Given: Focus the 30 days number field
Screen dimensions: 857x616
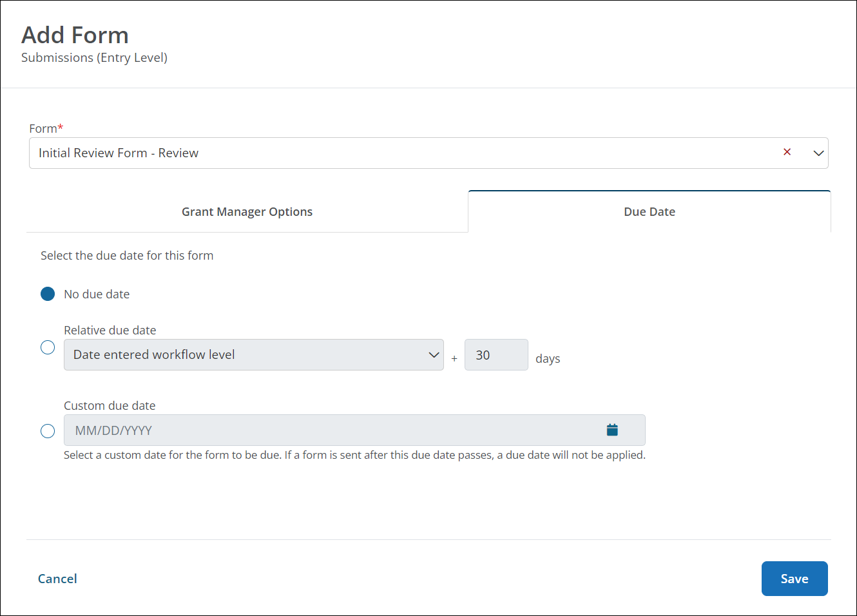Looking at the screenshot, I should pos(496,355).
